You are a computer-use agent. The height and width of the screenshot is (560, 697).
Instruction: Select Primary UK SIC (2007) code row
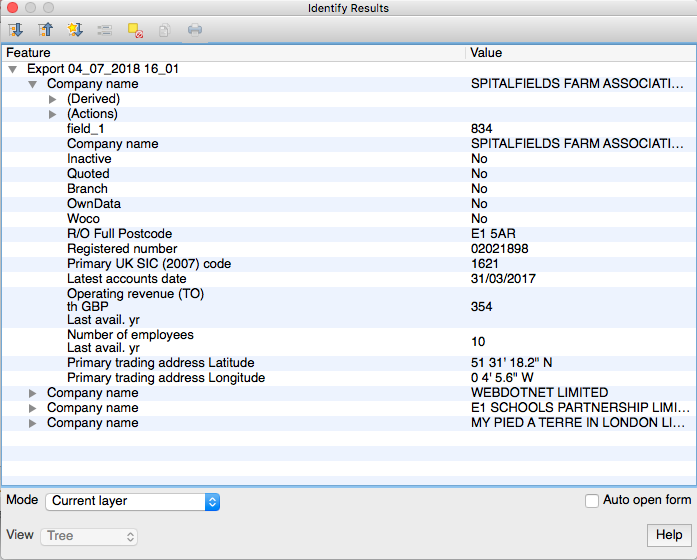tap(349, 264)
